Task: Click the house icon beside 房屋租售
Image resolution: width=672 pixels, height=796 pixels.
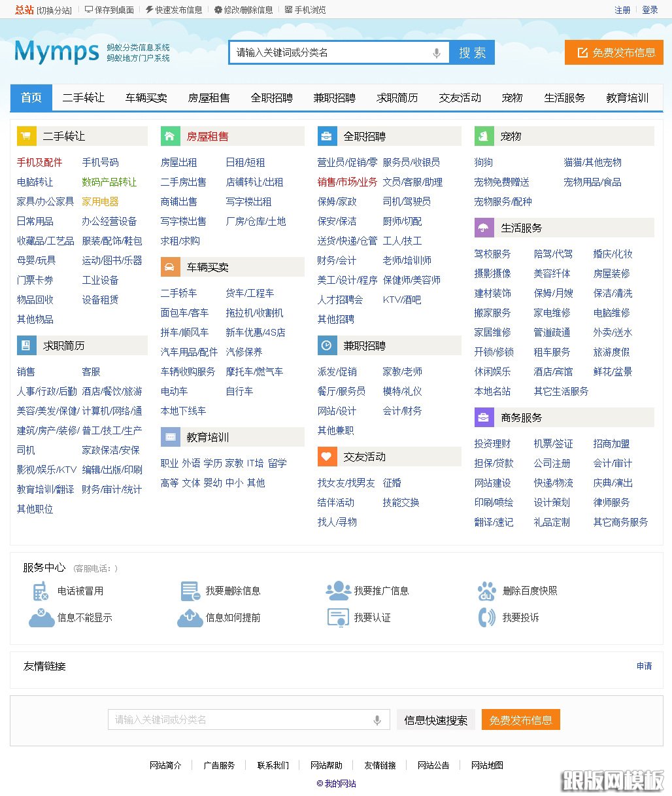Action: click(x=170, y=136)
